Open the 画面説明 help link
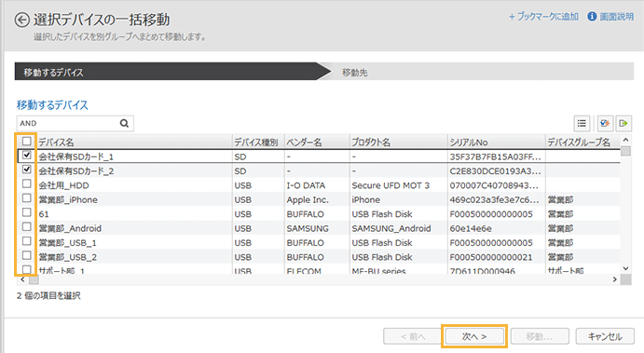This screenshot has height=353, width=644. click(616, 17)
